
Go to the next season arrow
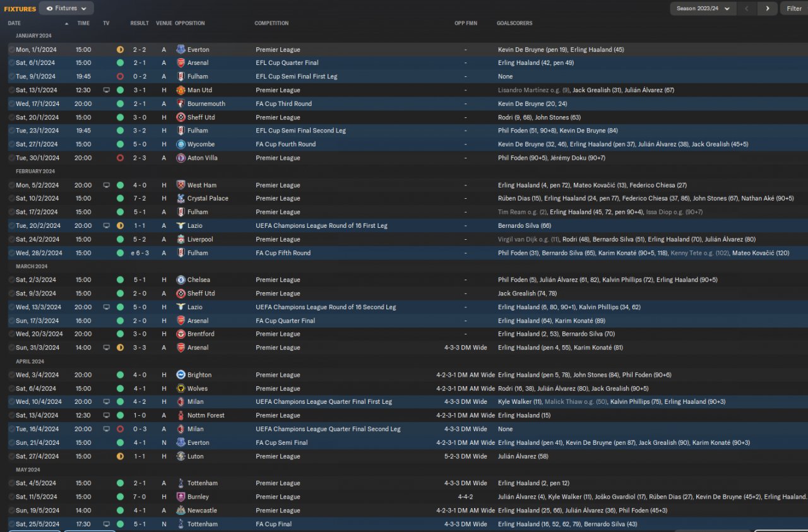[x=767, y=8]
